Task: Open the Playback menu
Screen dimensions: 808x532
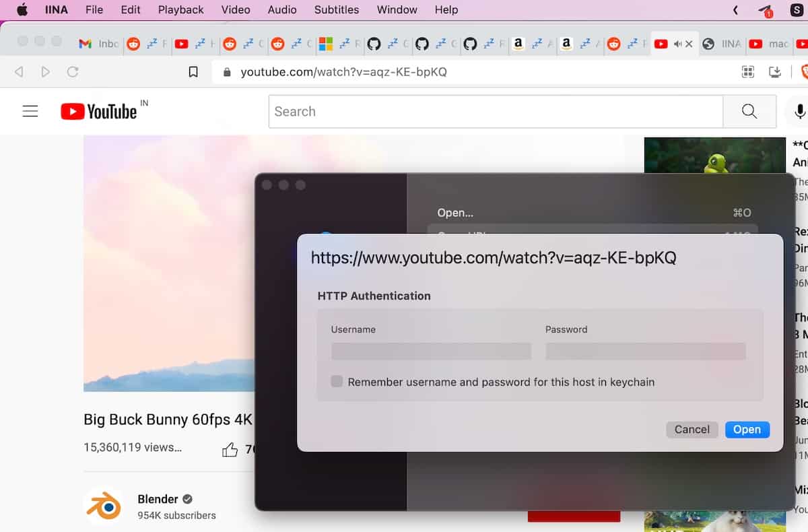Action: pos(180,9)
